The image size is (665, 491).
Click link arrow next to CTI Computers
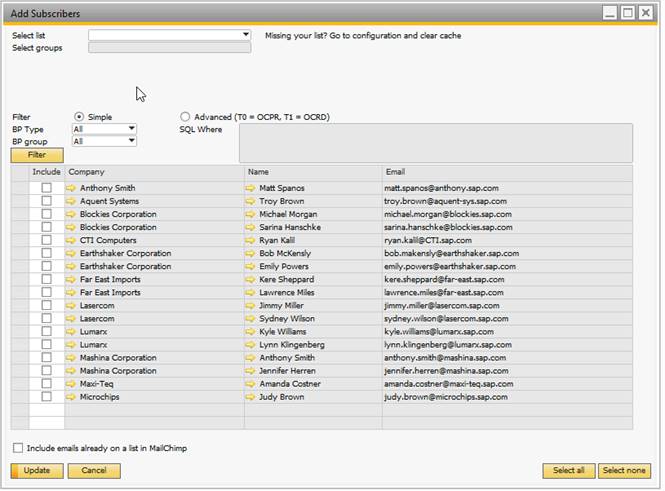point(71,240)
